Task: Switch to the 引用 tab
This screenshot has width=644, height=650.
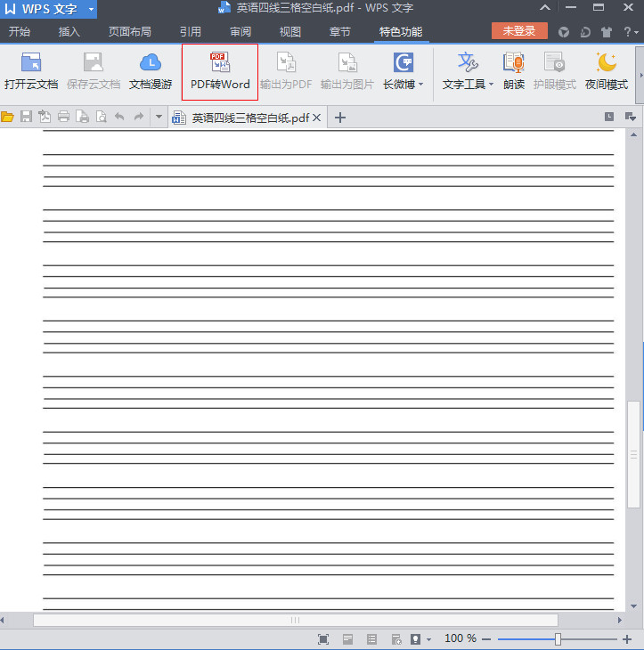Action: [x=191, y=32]
